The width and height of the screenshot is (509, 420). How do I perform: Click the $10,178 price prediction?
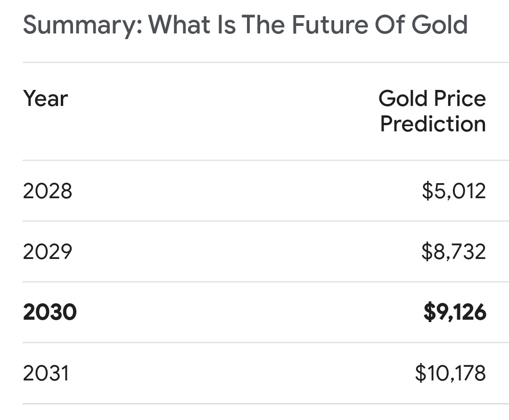pyautogui.click(x=450, y=373)
